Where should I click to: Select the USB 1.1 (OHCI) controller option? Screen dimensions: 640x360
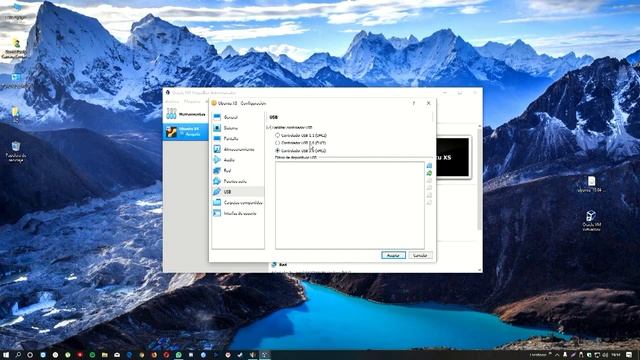tap(278, 135)
